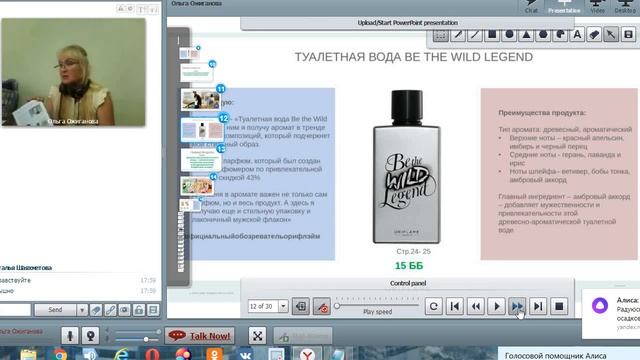This screenshot has width=640, height=360.
Task: Select the eraser tool
Action: click(594, 35)
